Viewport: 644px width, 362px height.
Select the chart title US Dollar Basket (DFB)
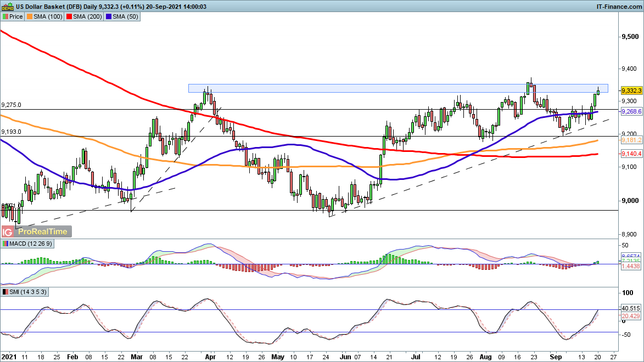tap(49, 7)
